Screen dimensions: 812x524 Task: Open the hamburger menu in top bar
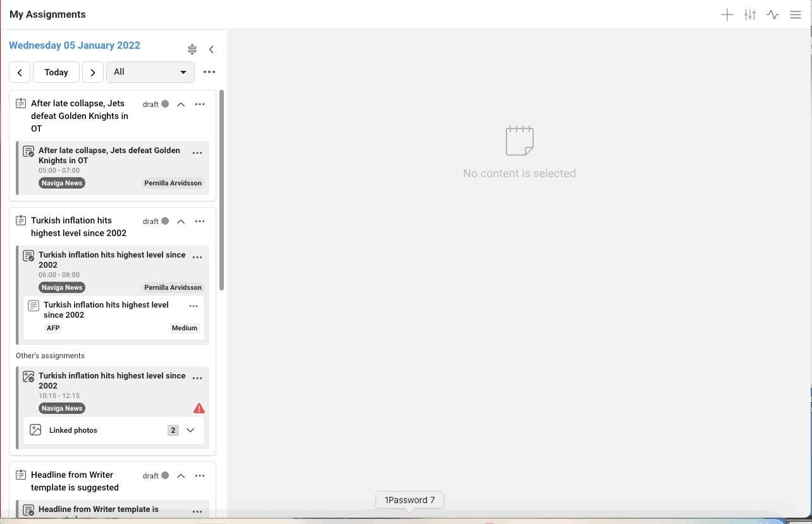(796, 15)
